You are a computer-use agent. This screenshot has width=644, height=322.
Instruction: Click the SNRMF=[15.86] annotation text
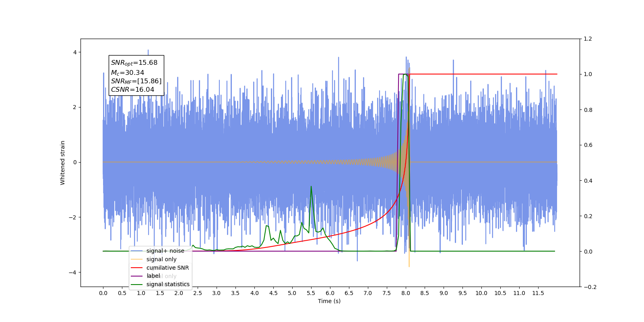pos(136,81)
